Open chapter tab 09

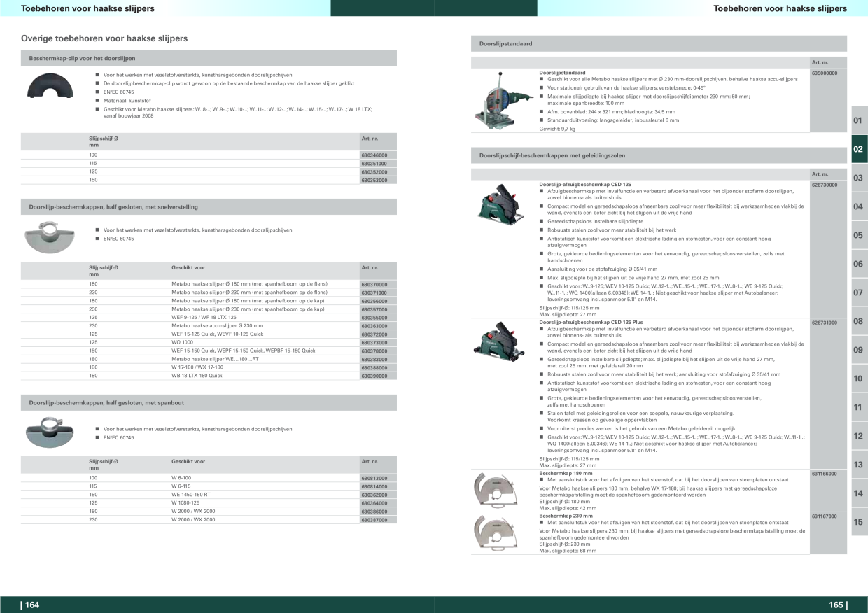click(859, 350)
